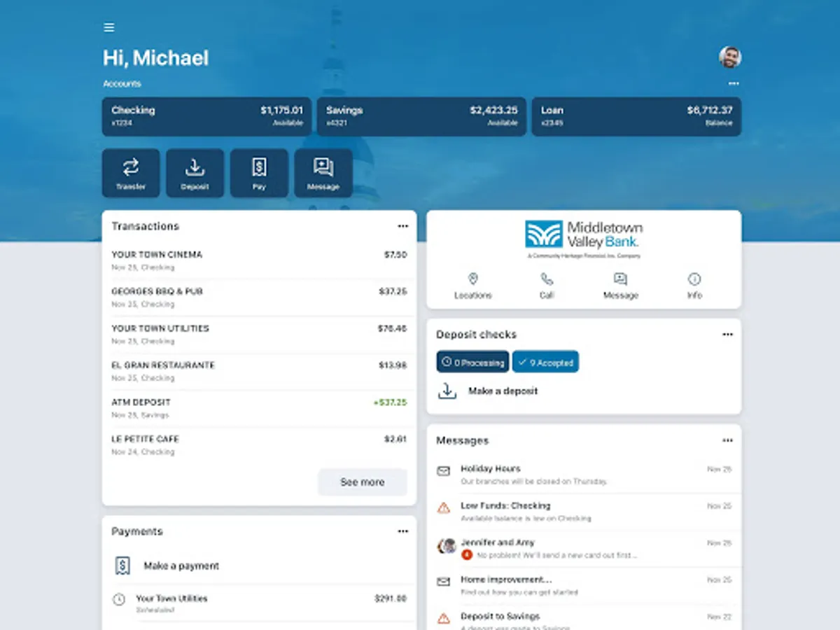
Task: Click the $2,423.25 savings balance
Action: [494, 110]
